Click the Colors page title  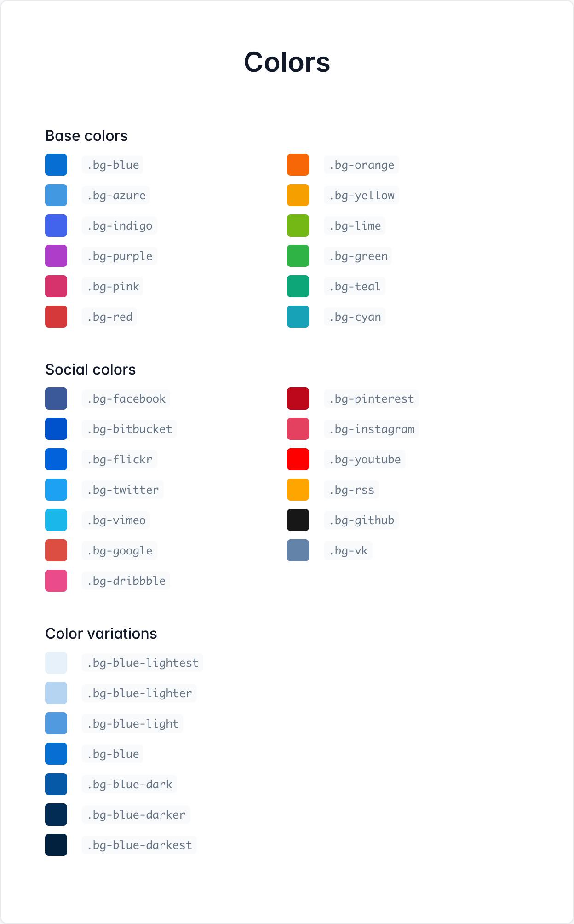[x=287, y=62]
